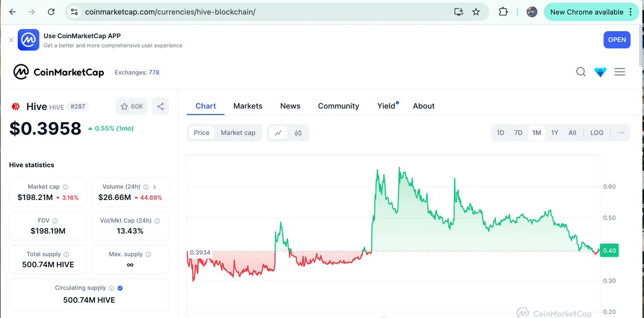The height and width of the screenshot is (318, 644).
Task: Click the #287 rank badge
Action: point(78,107)
